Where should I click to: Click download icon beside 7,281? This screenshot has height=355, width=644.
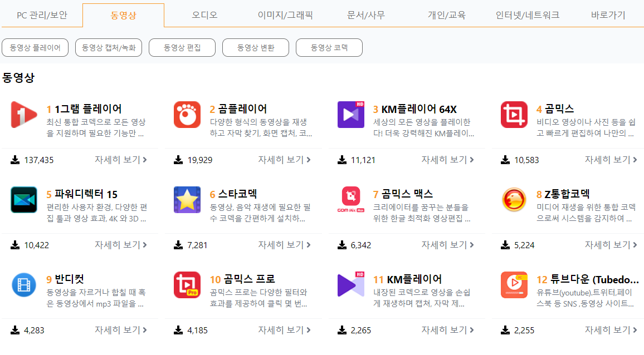coord(178,245)
